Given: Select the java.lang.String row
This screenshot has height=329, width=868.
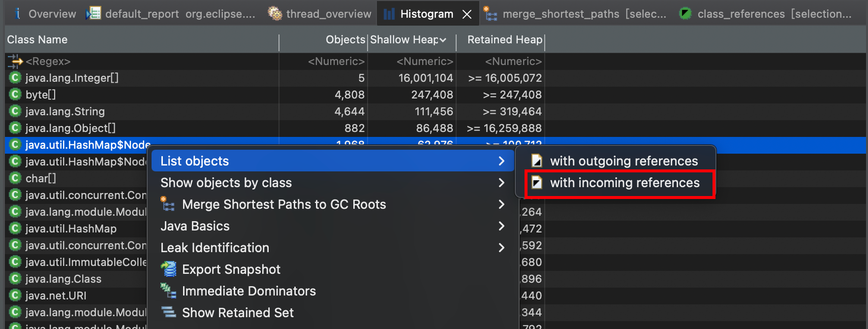Looking at the screenshot, I should tap(275, 112).
